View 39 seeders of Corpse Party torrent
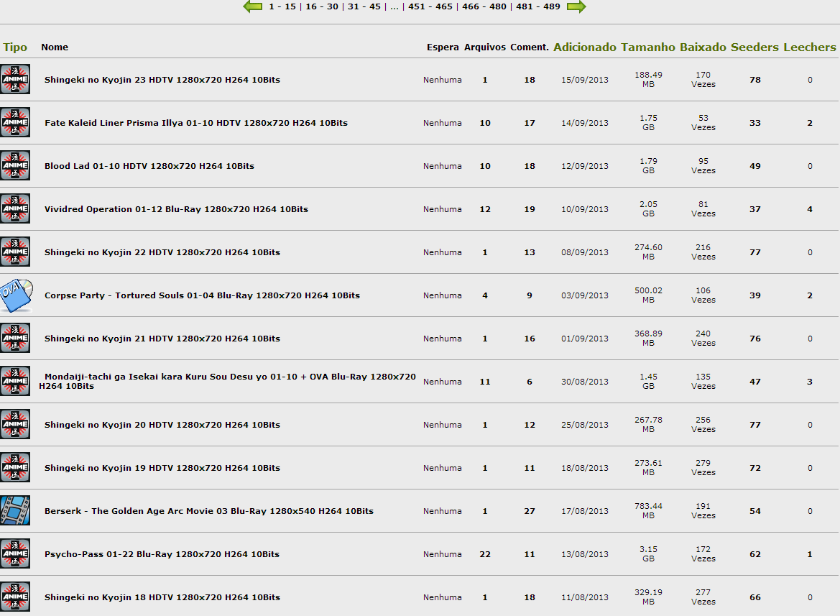The width and height of the screenshot is (840, 616). [x=754, y=295]
